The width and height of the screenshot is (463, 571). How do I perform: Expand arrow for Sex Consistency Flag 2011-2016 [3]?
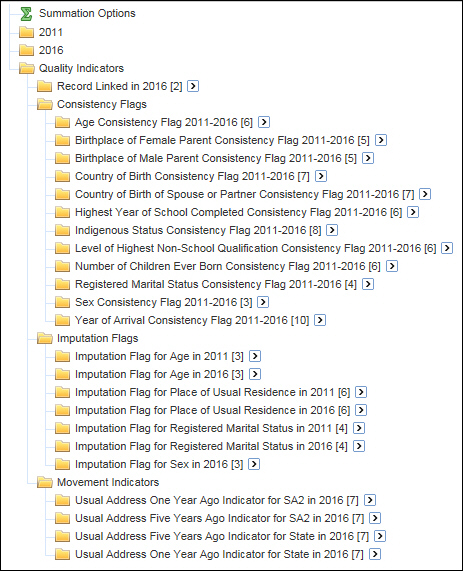coord(263,302)
